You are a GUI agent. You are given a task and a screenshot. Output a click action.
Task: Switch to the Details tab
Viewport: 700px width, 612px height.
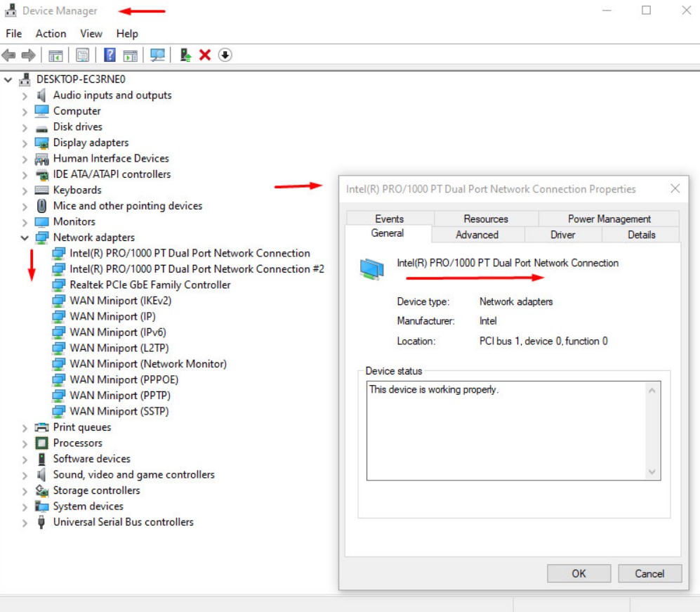[642, 235]
